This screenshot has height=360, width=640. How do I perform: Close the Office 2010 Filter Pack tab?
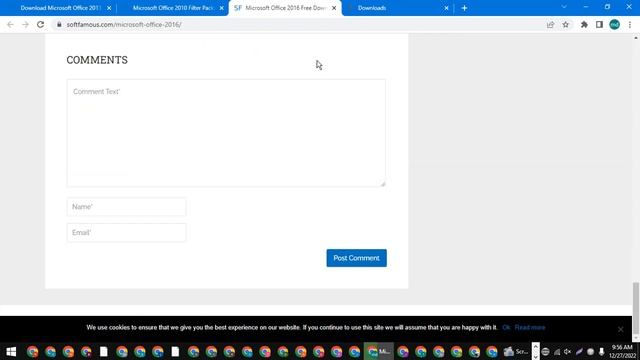point(222,8)
